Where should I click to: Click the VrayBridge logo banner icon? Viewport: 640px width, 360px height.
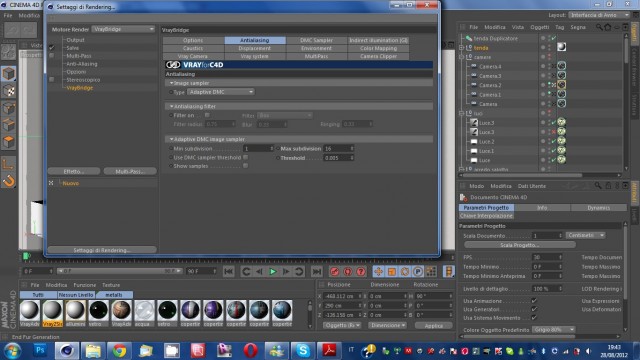[173, 64]
